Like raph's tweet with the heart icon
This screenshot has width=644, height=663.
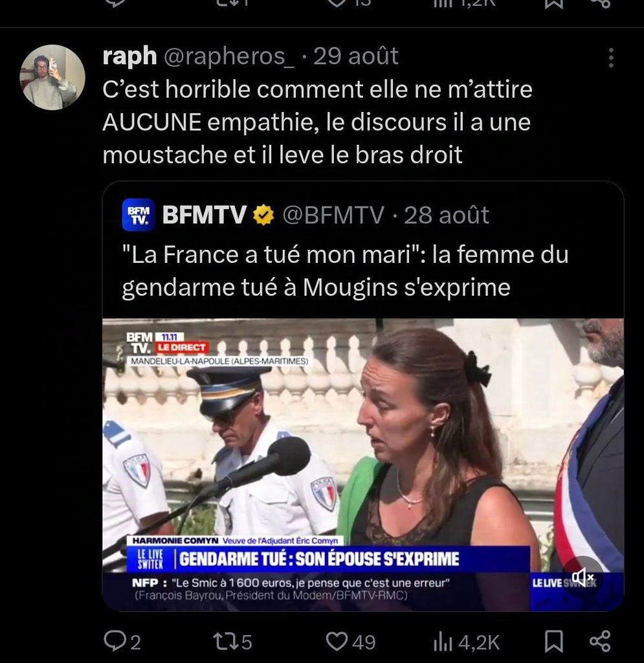click(x=337, y=642)
